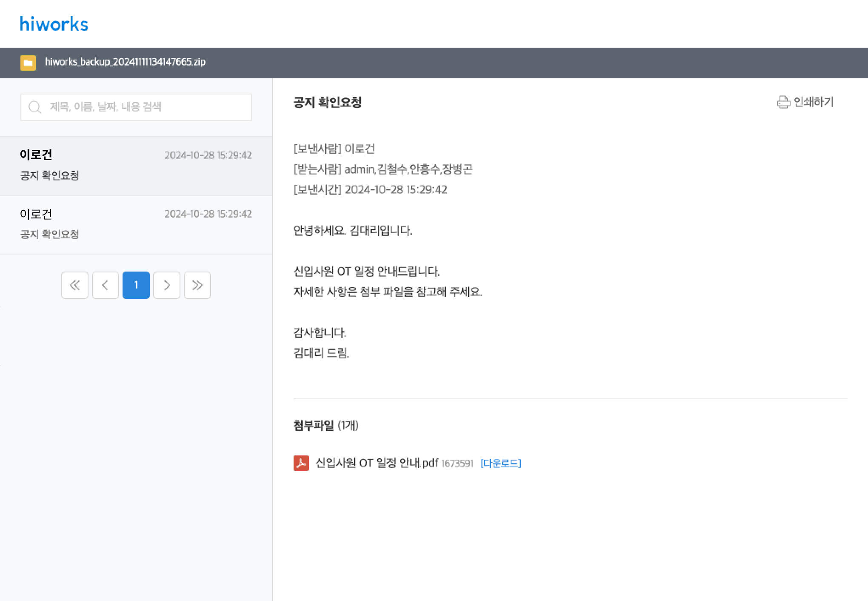Click the red PDF file icon
Image resolution: width=868 pixels, height=601 pixels.
pos(301,463)
